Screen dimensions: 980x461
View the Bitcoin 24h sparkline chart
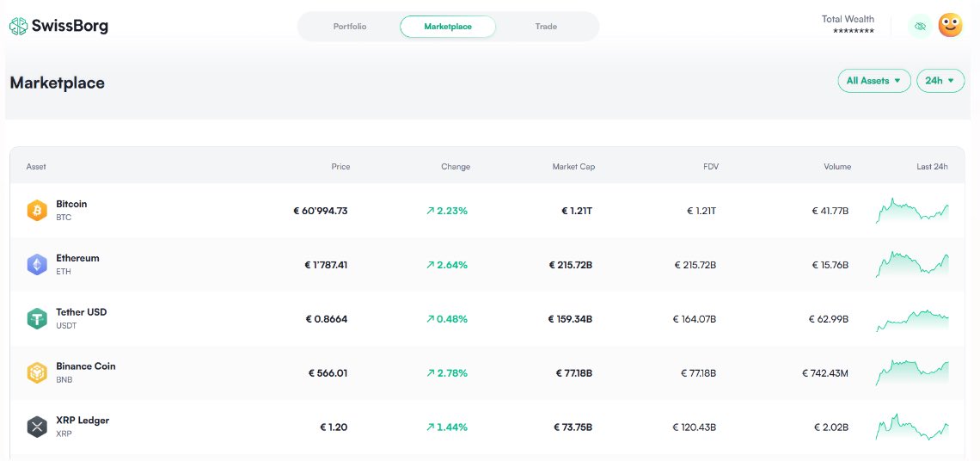pyautogui.click(x=912, y=211)
